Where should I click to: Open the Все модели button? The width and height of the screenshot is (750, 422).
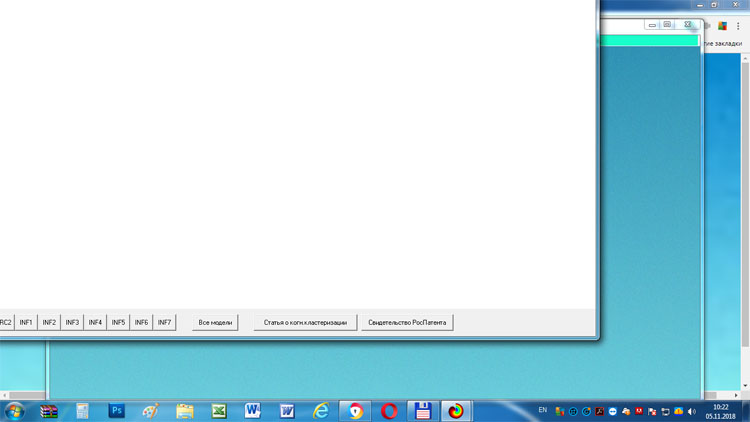215,322
